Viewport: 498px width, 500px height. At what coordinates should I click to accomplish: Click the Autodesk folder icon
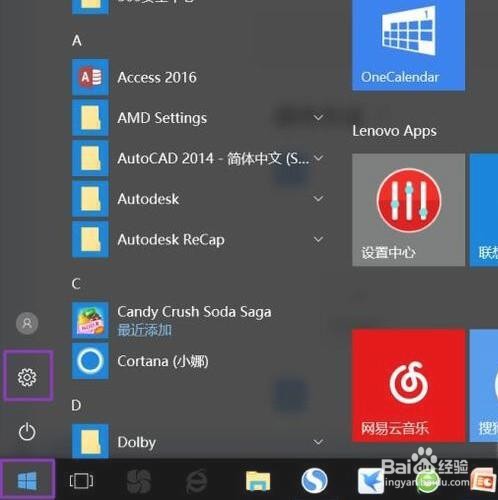(x=90, y=199)
